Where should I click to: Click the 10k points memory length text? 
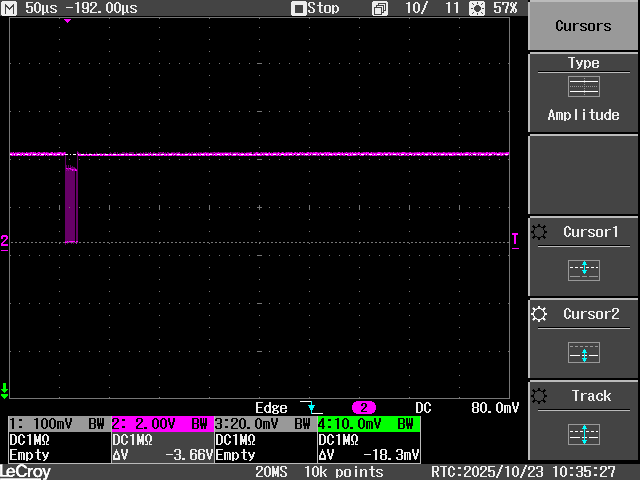(x=344, y=472)
